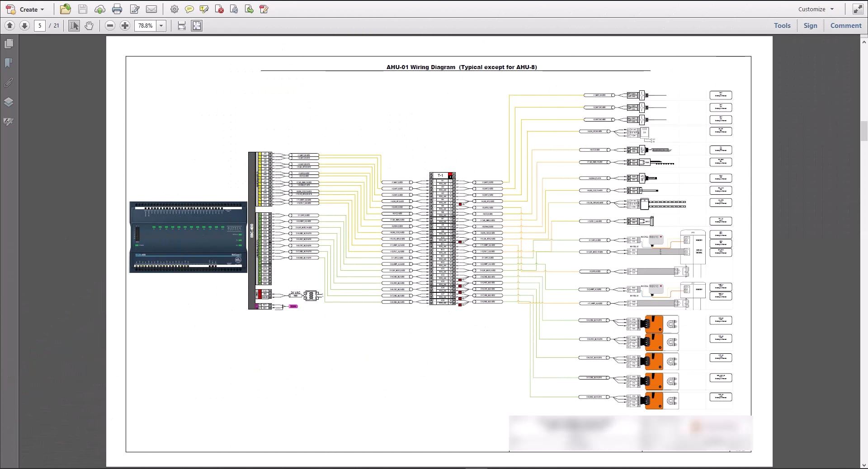Toggle Fit Width page view

click(181, 26)
